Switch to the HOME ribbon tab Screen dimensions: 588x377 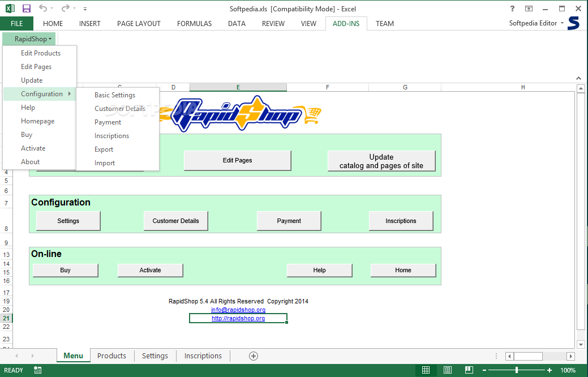(x=53, y=24)
